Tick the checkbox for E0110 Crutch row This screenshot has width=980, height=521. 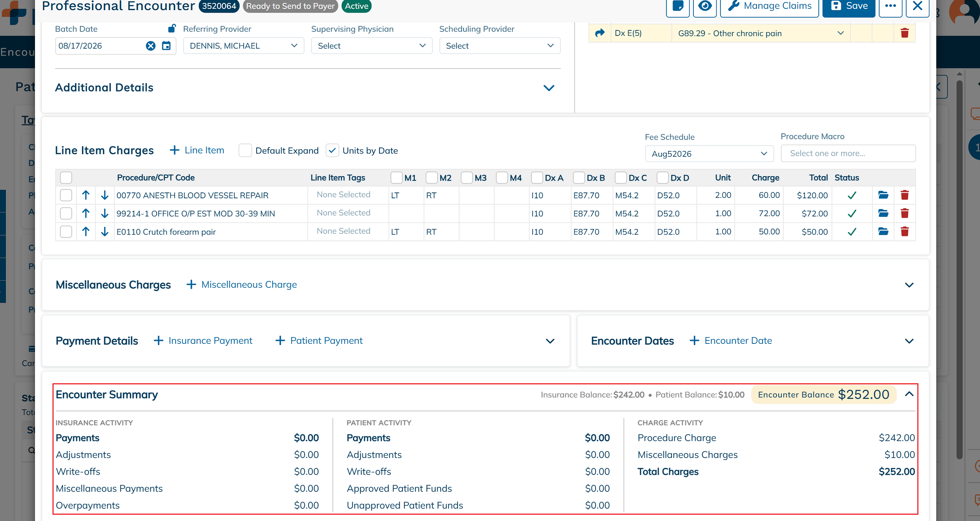point(66,231)
